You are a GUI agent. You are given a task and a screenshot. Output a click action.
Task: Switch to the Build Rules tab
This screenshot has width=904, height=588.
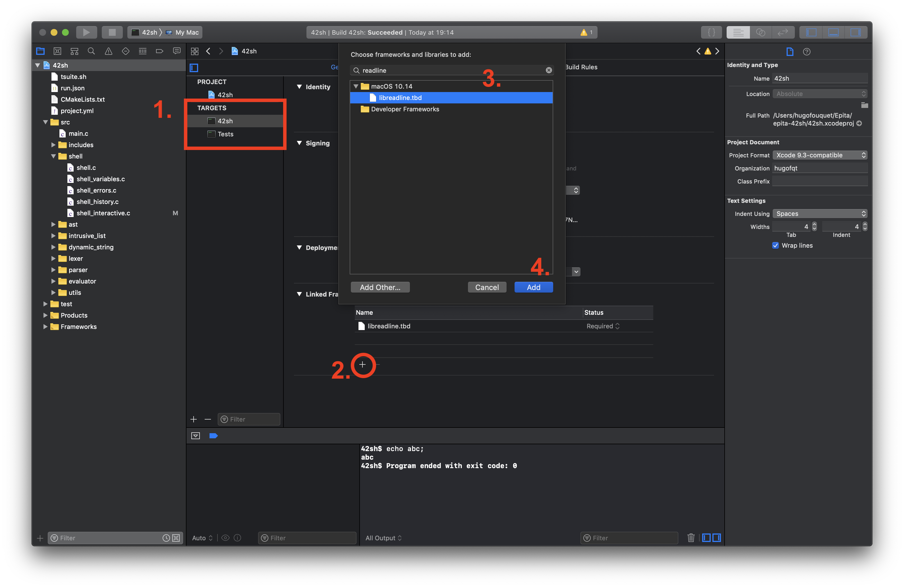pyautogui.click(x=581, y=67)
